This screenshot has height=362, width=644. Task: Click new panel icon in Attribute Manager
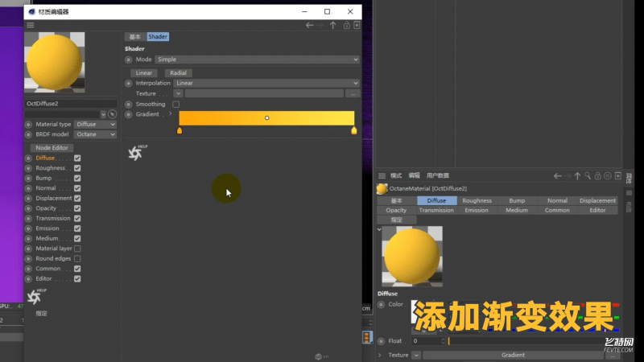618,175
